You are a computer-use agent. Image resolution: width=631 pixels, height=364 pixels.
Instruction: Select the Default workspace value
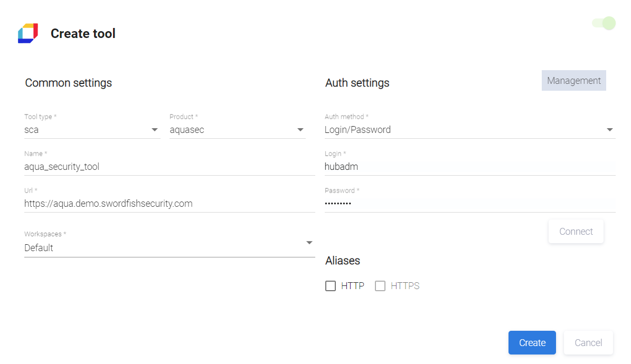[39, 248]
